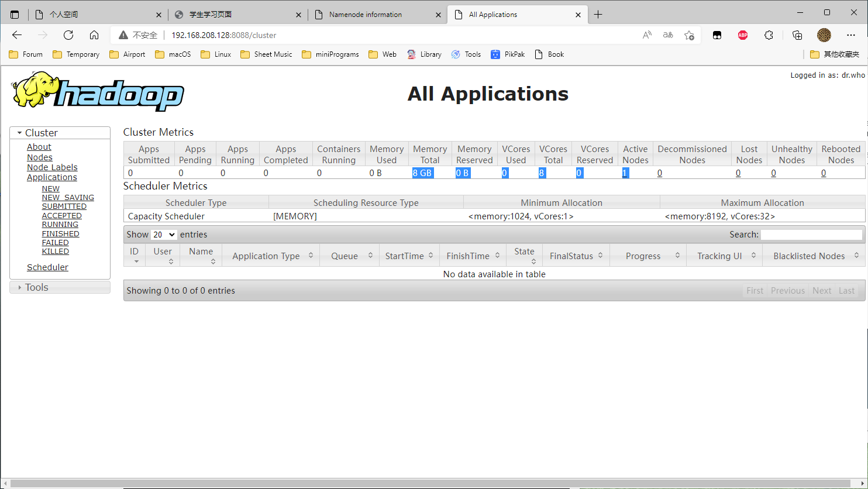Screen dimensions: 868x489
Task: Reload the page with the refresh icon
Action: [68, 35]
